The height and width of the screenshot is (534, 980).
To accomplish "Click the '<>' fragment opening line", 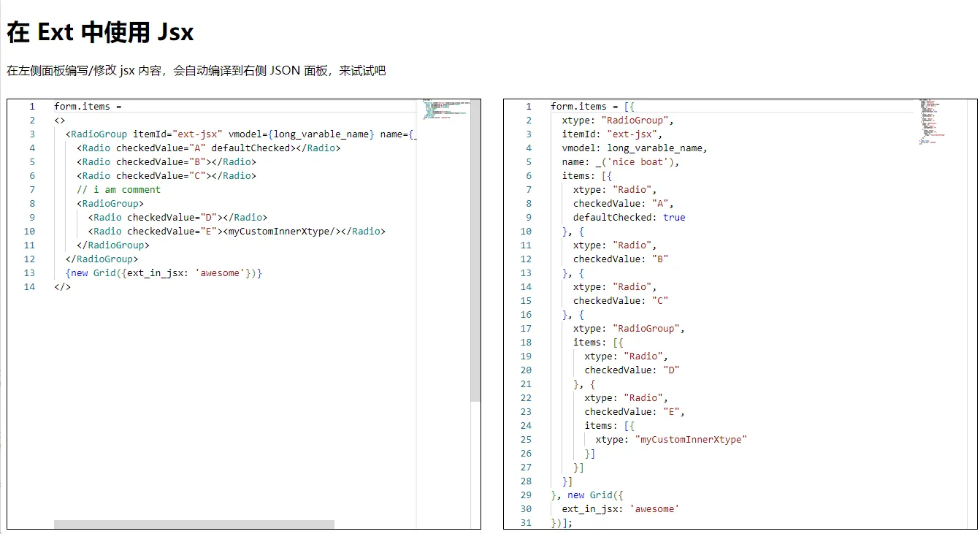I will pyautogui.click(x=60, y=121).
